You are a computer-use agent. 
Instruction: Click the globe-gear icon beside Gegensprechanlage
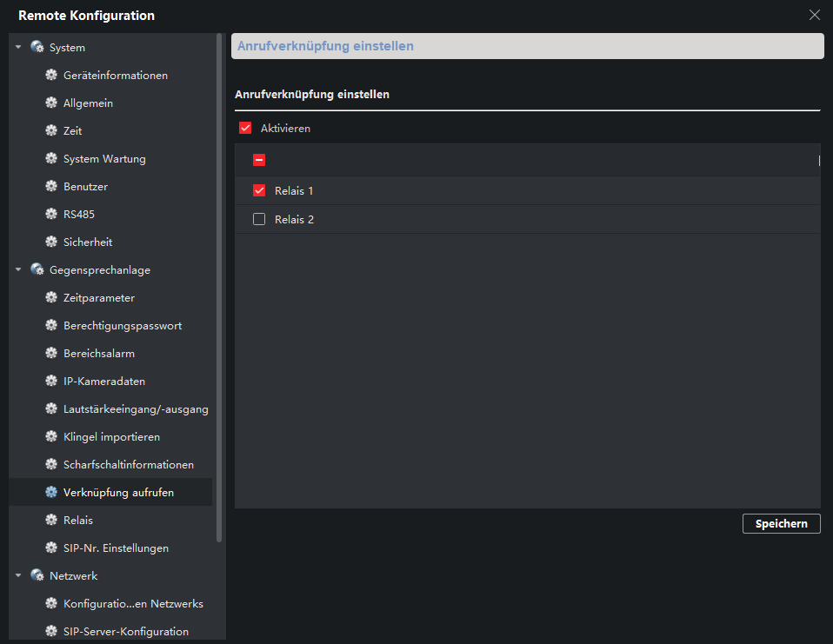[x=37, y=269]
